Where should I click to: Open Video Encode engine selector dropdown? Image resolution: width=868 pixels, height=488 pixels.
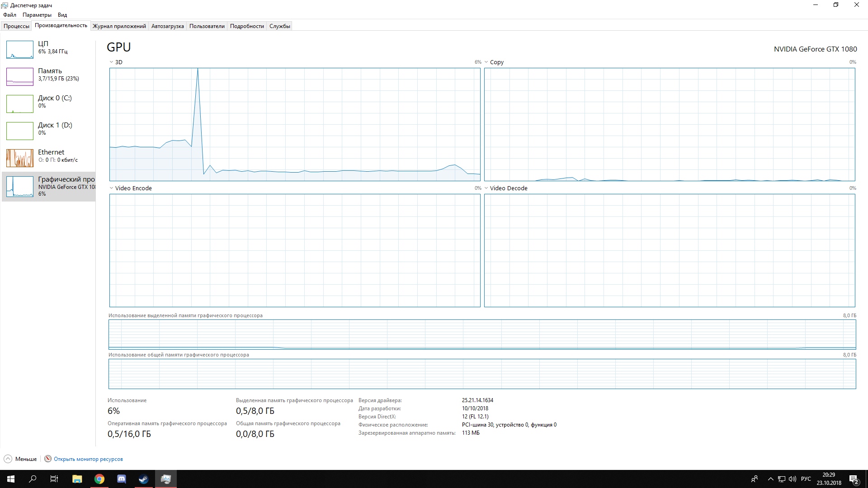111,188
